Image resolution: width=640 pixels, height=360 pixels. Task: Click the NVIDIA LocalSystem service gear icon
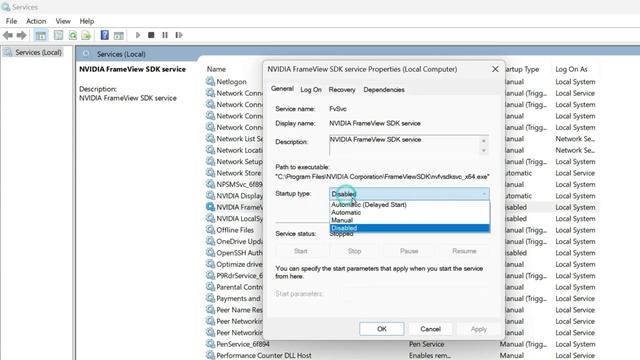click(x=211, y=218)
